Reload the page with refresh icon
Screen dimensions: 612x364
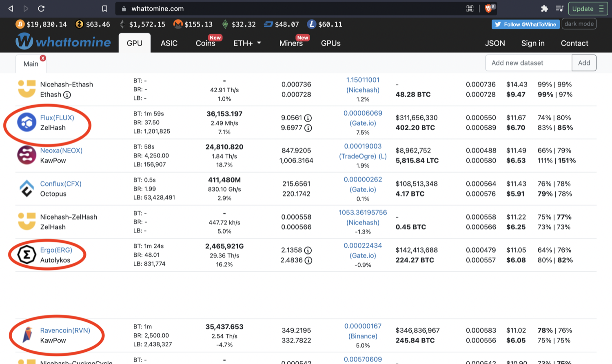pos(41,9)
